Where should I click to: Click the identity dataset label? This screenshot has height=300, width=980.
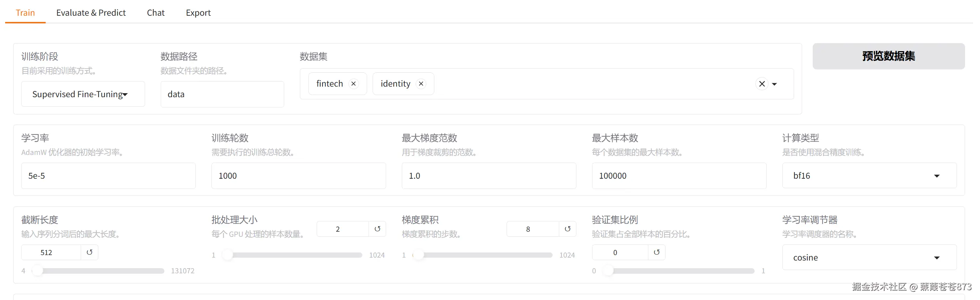pos(395,84)
